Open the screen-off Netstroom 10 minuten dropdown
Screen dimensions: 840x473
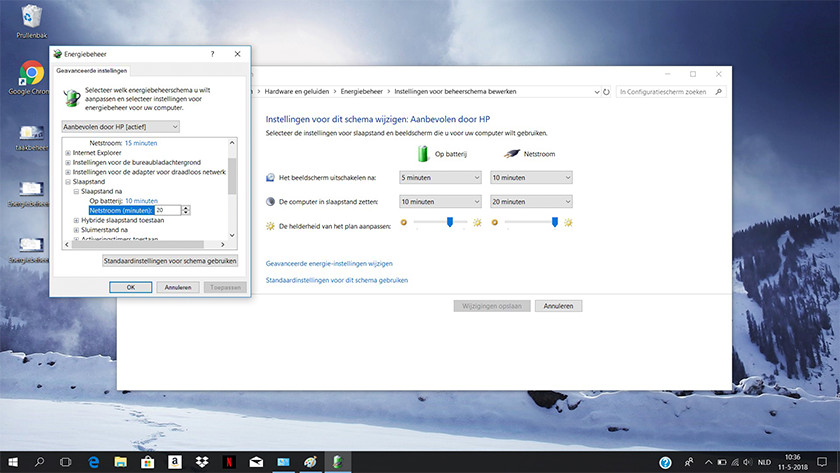pos(531,177)
